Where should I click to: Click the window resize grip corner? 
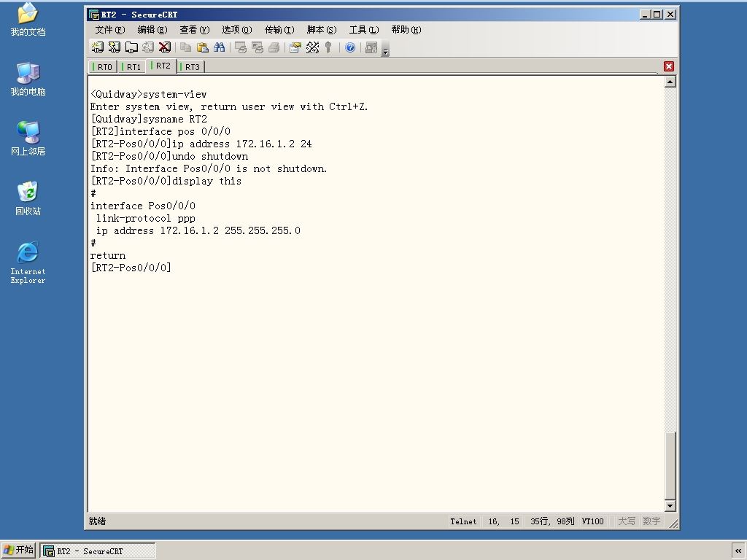pos(673,524)
